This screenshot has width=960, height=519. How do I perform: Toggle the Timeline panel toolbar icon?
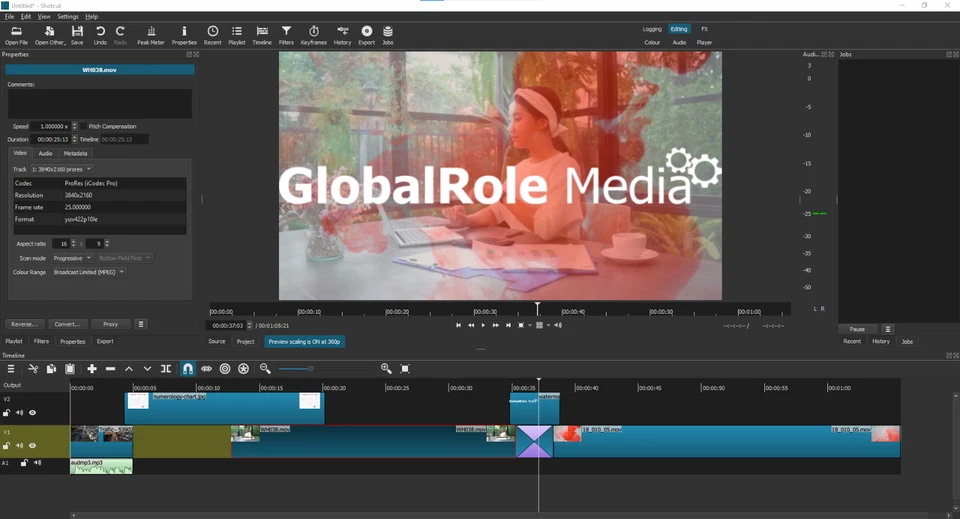pos(262,35)
